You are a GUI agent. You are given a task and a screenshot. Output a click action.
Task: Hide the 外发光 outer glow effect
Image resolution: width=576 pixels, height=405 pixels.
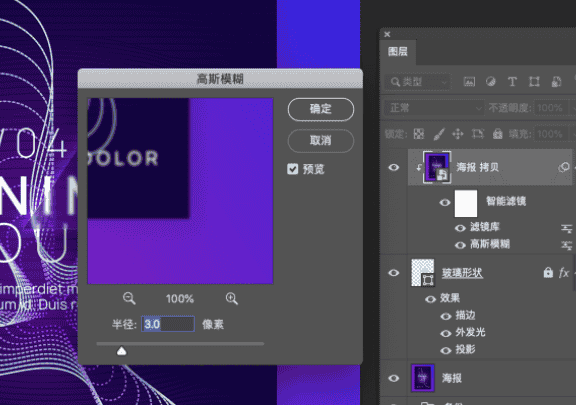pos(446,334)
